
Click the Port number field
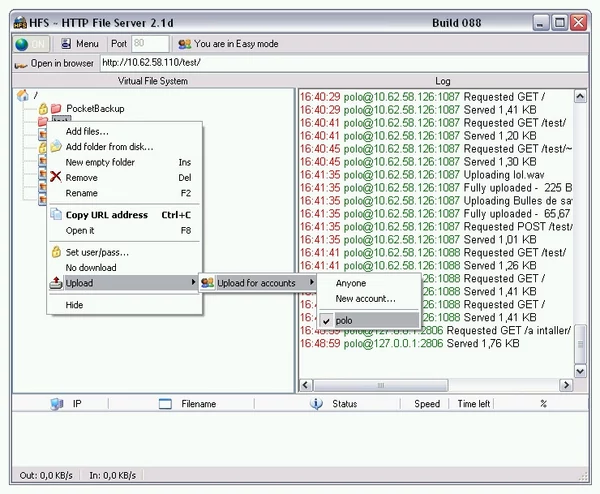150,44
